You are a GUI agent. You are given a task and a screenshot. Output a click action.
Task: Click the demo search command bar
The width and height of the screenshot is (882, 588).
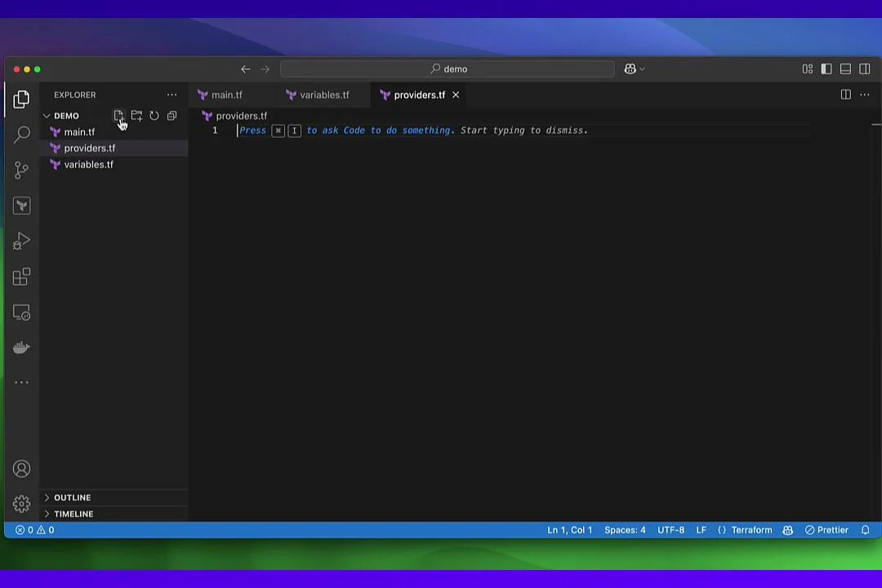pyautogui.click(x=448, y=69)
